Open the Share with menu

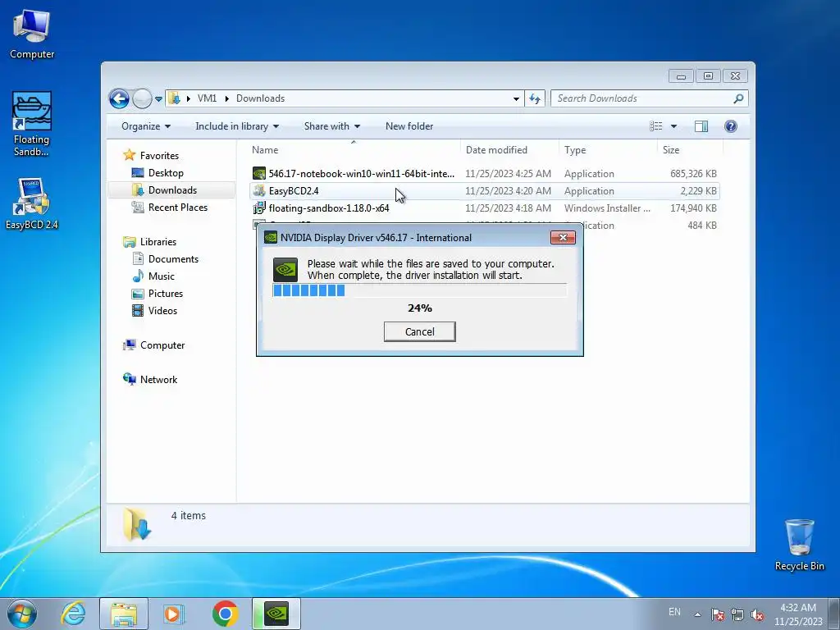point(332,126)
